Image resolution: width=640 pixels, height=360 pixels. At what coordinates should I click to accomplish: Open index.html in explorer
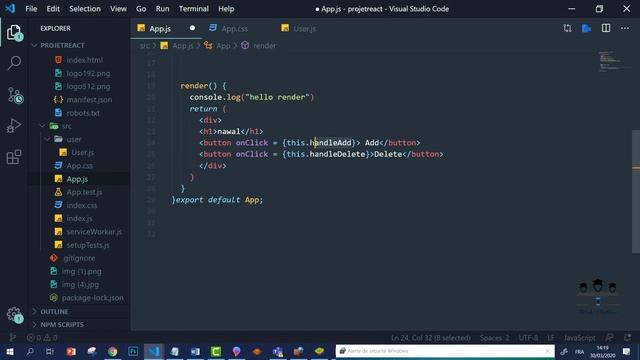84,60
